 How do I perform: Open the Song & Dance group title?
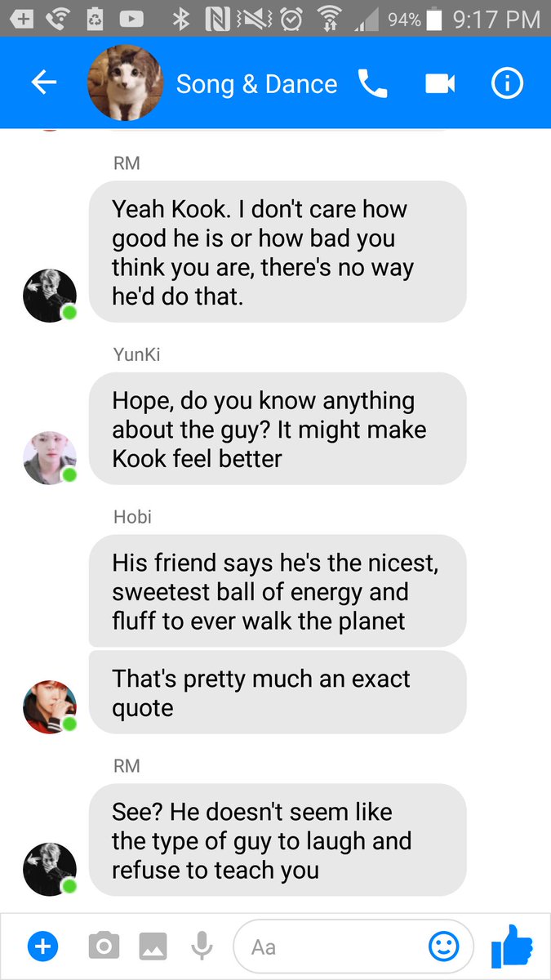point(256,84)
